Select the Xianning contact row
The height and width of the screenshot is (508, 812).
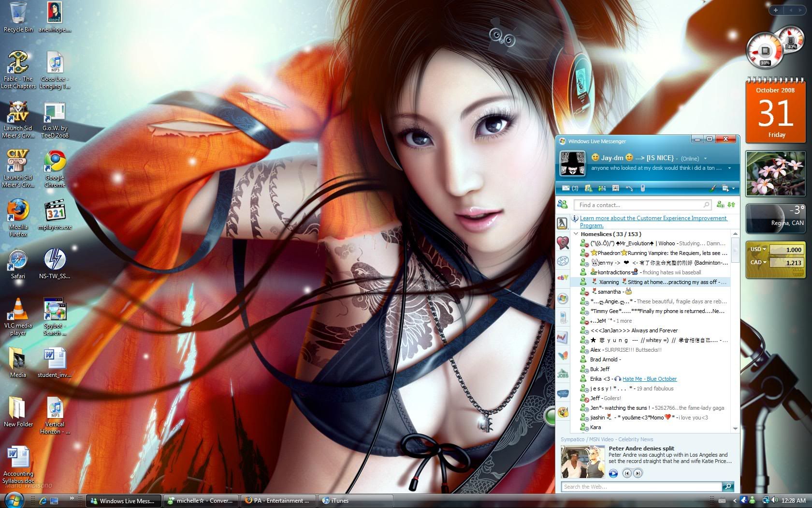[x=651, y=282]
